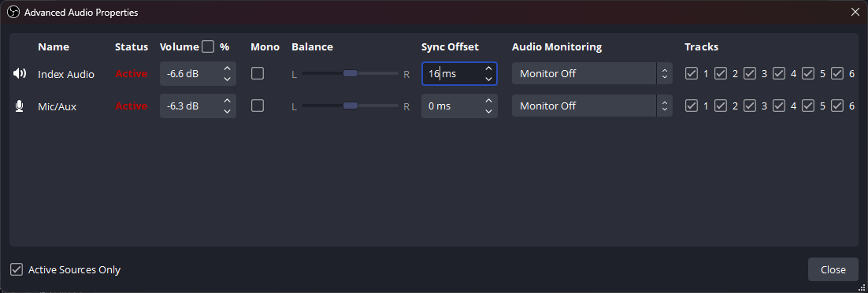868x293 pixels.
Task: Click the Mic/Aux microphone icon
Action: [20, 106]
